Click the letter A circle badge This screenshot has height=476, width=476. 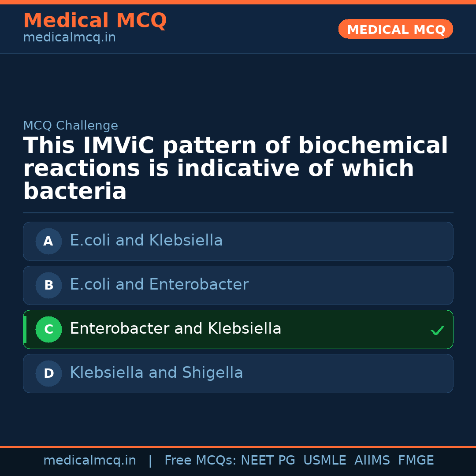[x=48, y=241]
